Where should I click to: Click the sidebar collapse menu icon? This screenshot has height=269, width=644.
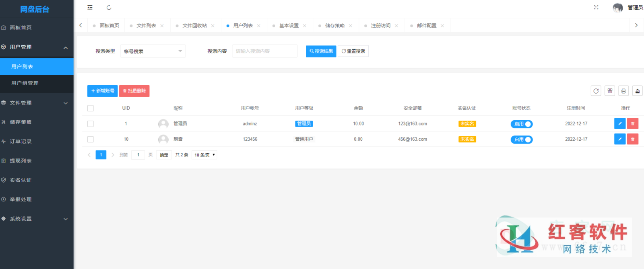point(90,7)
